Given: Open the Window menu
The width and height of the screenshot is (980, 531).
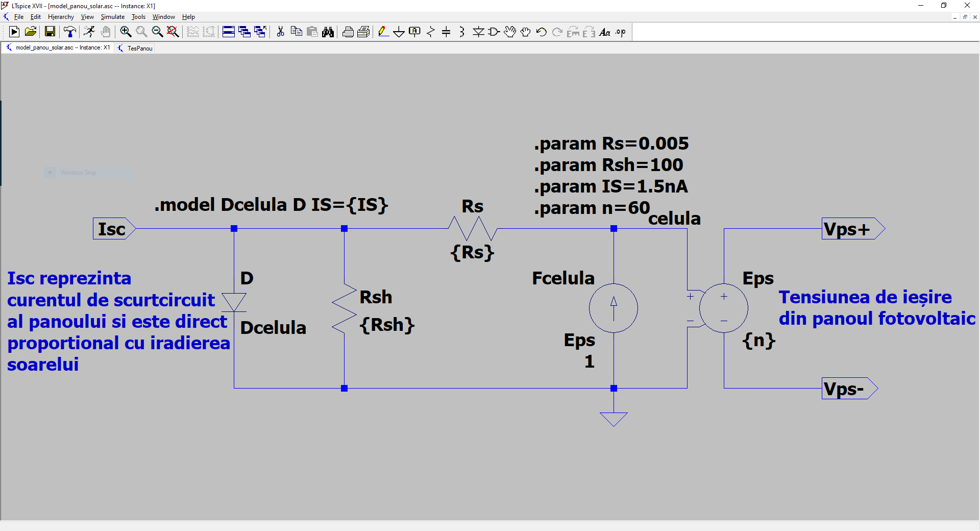Looking at the screenshot, I should 164,17.
